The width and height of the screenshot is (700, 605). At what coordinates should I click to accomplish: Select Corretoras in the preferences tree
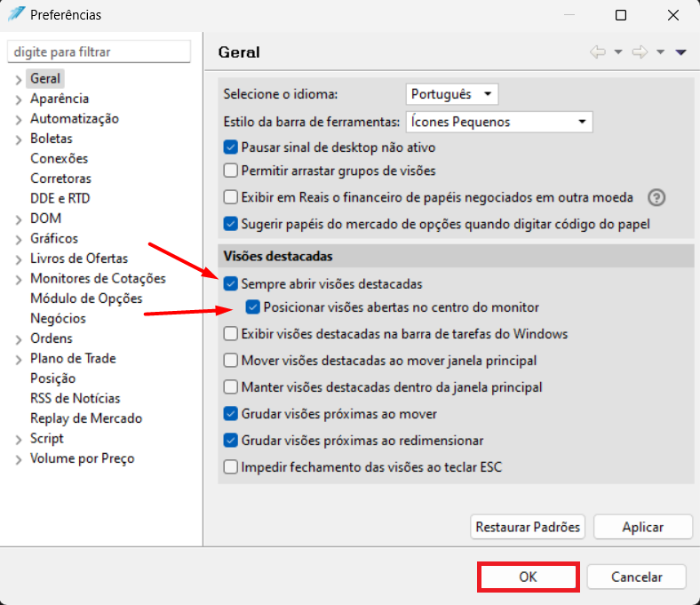coord(60,179)
